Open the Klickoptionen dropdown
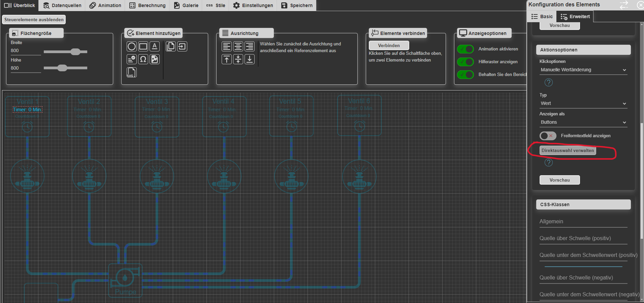644x303 pixels. 583,70
